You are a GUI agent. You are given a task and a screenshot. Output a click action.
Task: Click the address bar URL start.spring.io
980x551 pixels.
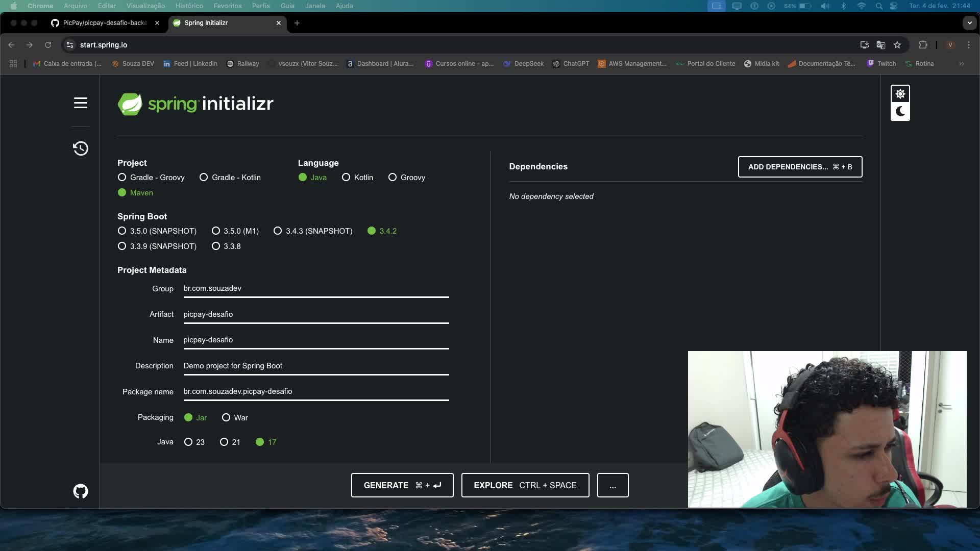click(x=104, y=45)
